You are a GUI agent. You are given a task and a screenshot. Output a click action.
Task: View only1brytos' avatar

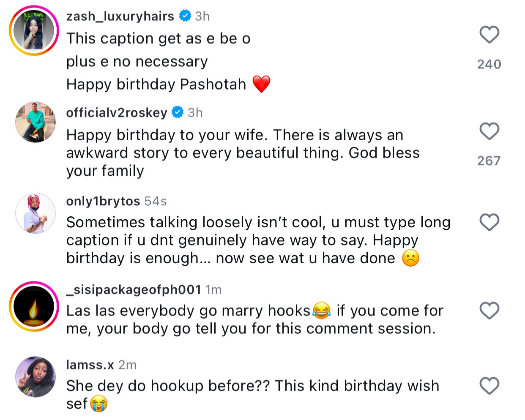pos(36,213)
